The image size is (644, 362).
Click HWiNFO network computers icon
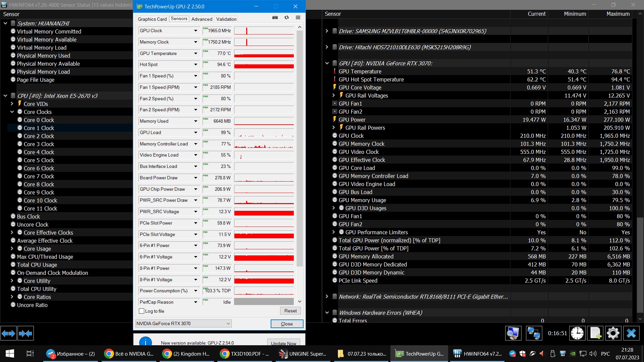pos(534,333)
